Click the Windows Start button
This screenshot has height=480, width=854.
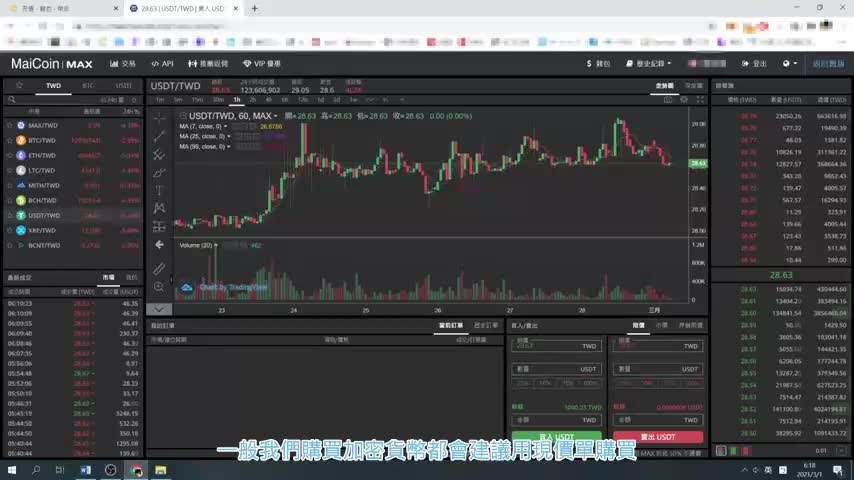point(11,470)
